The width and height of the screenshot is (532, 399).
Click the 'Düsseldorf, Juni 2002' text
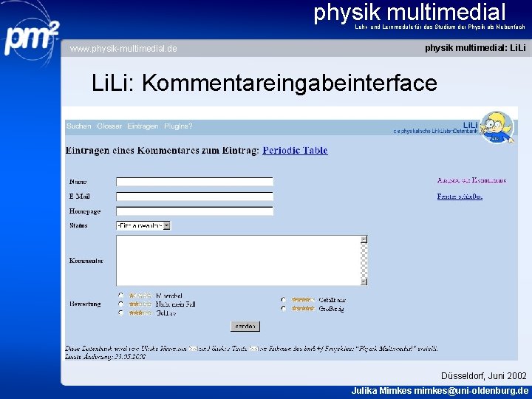(483, 376)
